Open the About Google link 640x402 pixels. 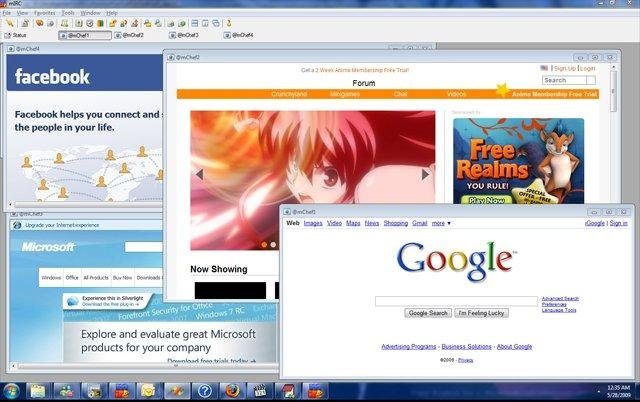(x=514, y=346)
